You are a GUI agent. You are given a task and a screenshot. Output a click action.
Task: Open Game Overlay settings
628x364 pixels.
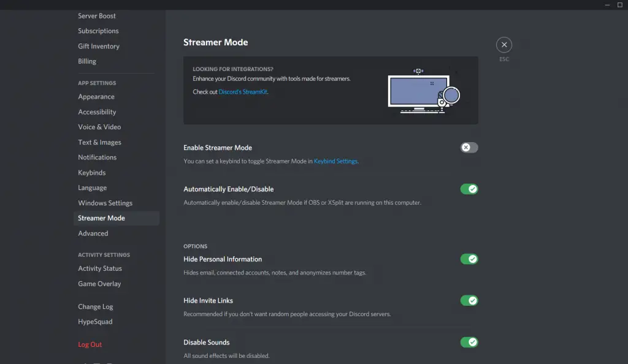coord(99,284)
